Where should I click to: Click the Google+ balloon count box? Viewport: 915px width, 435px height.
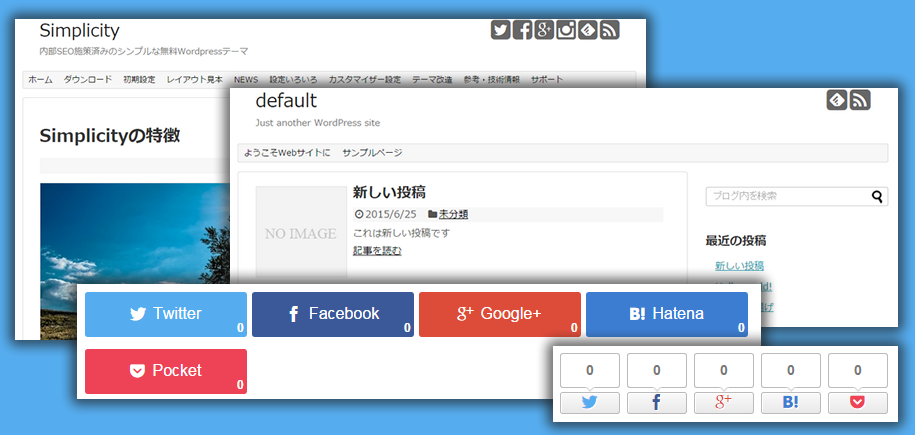[724, 370]
